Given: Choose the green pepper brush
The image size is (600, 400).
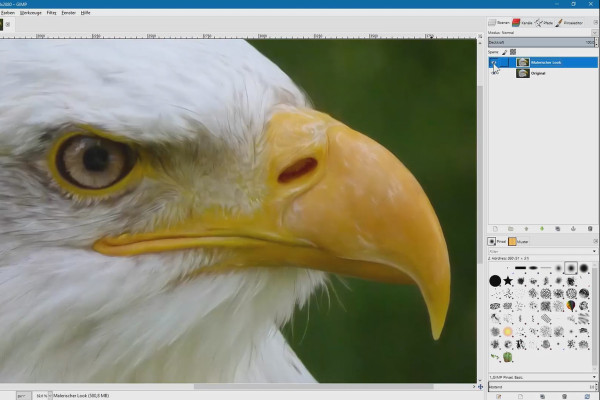Looking at the screenshot, I should click(508, 357).
